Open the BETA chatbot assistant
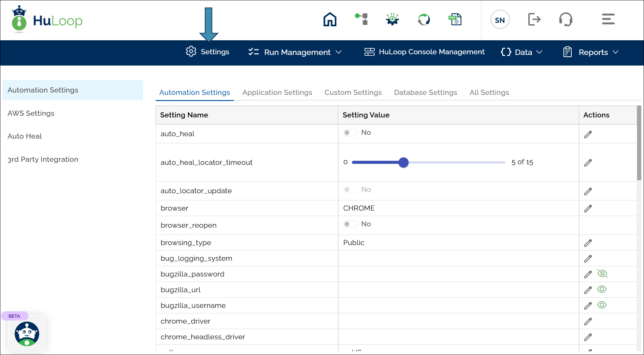 27,334
